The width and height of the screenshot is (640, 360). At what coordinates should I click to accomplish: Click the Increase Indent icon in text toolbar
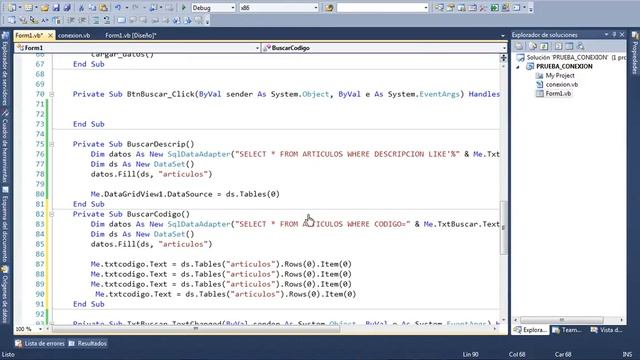click(x=82, y=20)
